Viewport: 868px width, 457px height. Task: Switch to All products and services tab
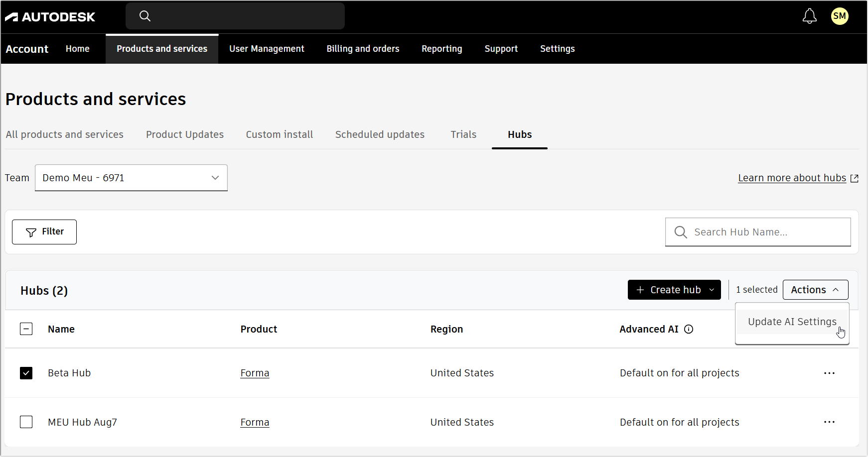click(x=65, y=134)
